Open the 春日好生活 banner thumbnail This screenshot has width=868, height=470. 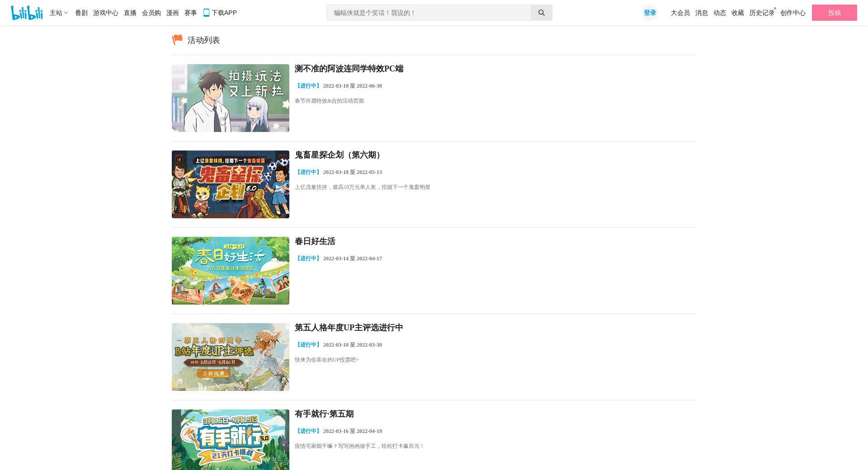pos(231,271)
